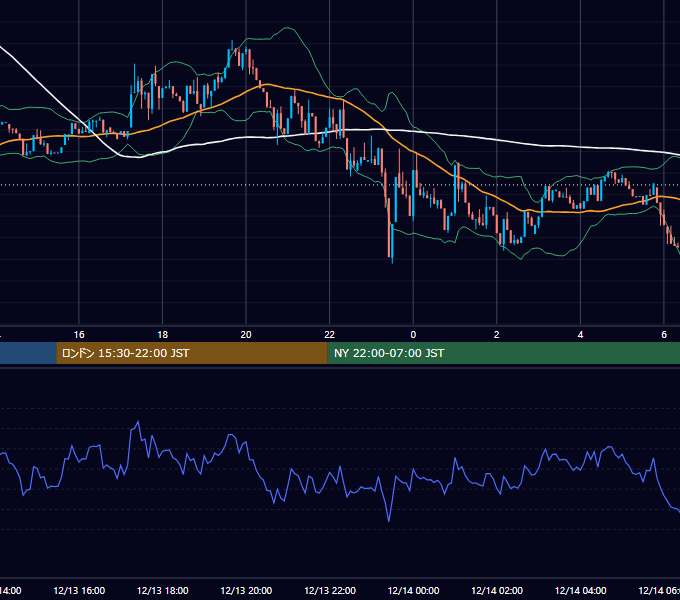Screen dimensions: 680x600
Task: Click the hour label 18 on upper axis
Action: (x=163, y=335)
